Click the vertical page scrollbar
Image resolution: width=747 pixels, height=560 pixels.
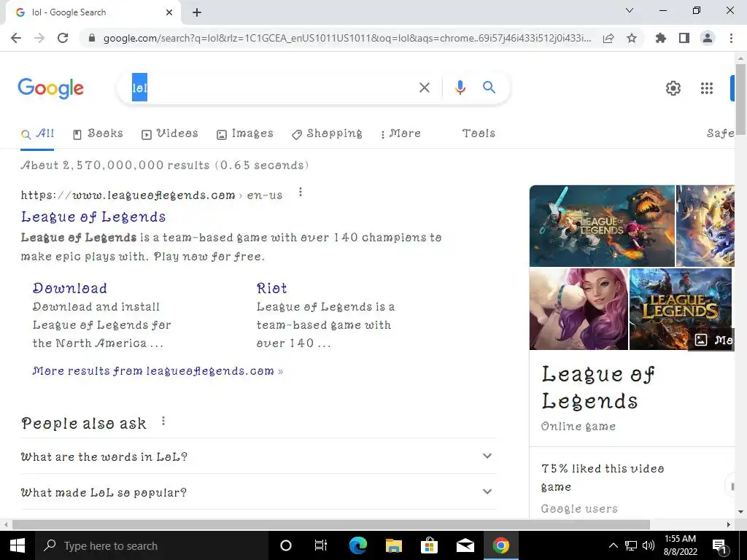click(740, 100)
